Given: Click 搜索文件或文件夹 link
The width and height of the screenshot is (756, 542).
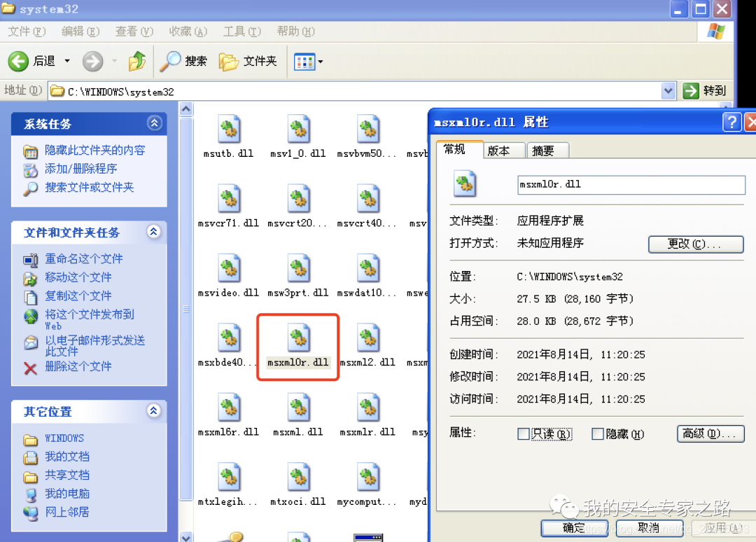Looking at the screenshot, I should (x=89, y=187).
